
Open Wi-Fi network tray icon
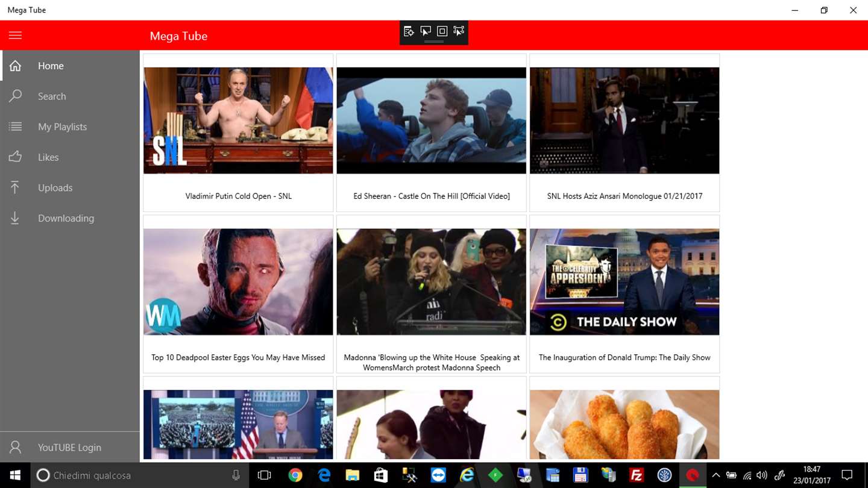pos(747,475)
